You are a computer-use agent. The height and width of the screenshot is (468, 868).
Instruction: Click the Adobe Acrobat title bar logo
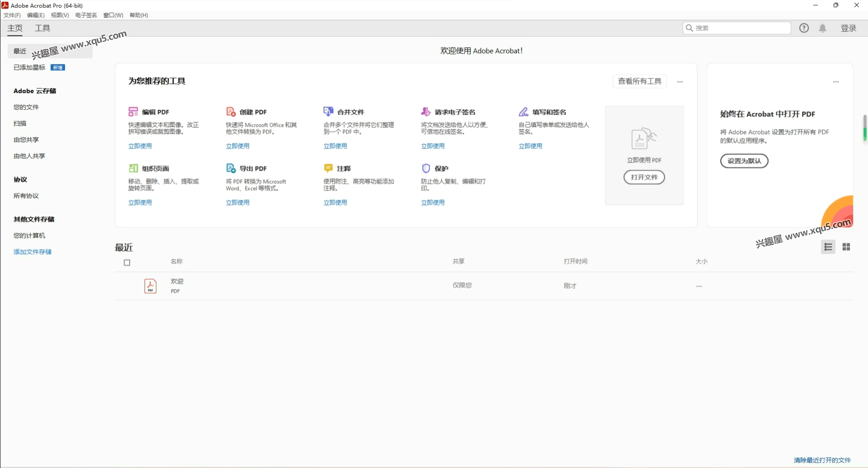point(5,5)
